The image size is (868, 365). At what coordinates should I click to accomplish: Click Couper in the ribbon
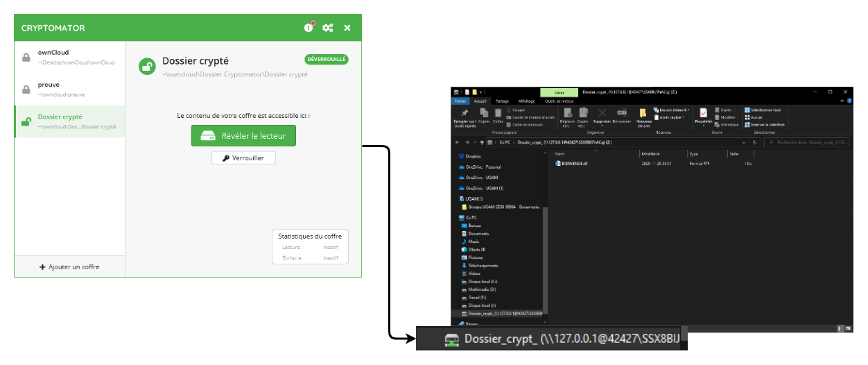[516, 110]
